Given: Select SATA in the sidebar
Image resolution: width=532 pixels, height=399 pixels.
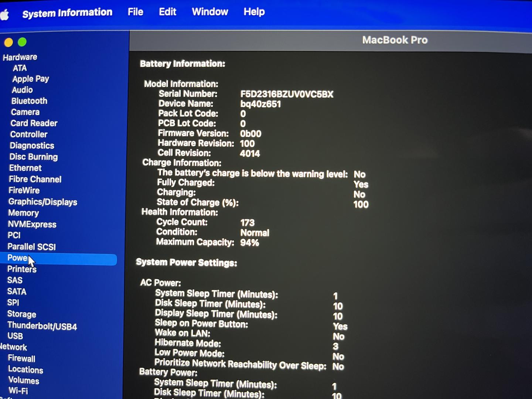Looking at the screenshot, I should tap(17, 292).
